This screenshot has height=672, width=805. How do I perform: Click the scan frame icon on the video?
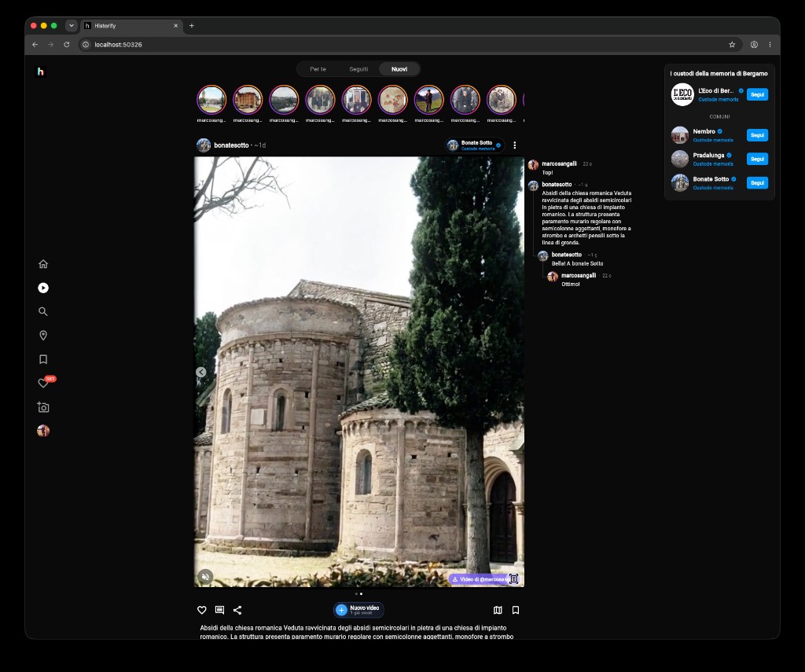tap(513, 579)
